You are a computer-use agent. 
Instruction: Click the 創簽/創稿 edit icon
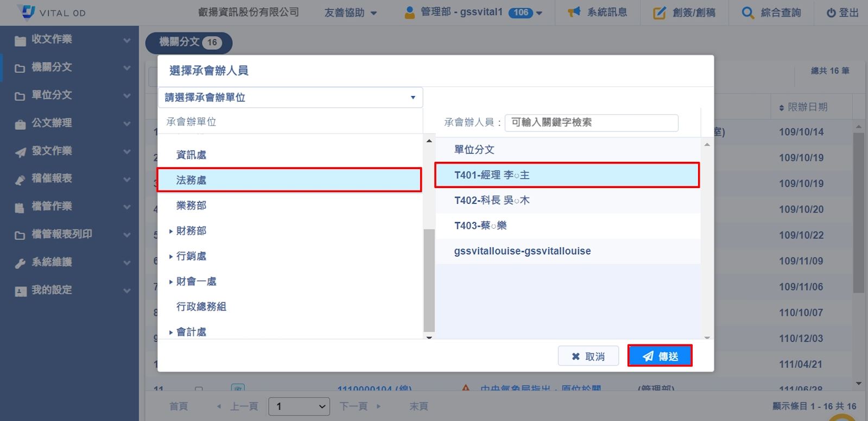659,12
